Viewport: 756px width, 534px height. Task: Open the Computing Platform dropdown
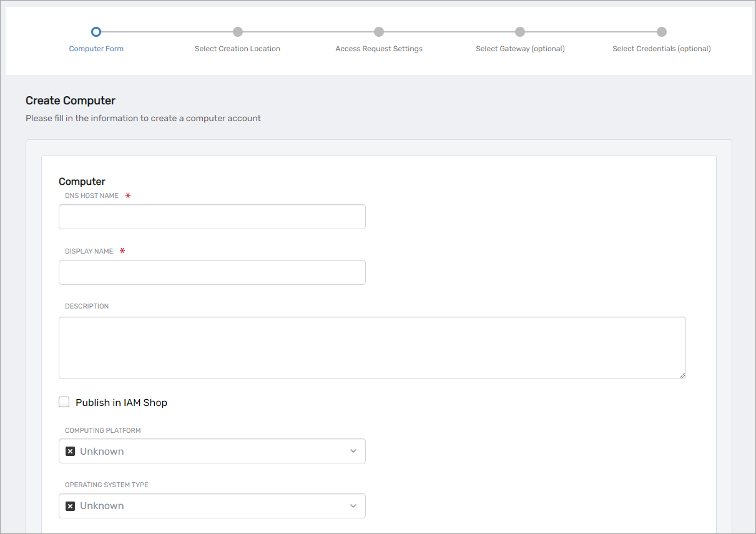point(212,450)
